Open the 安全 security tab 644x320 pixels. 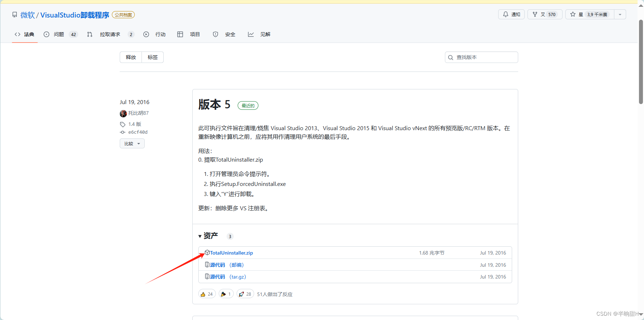(224, 34)
